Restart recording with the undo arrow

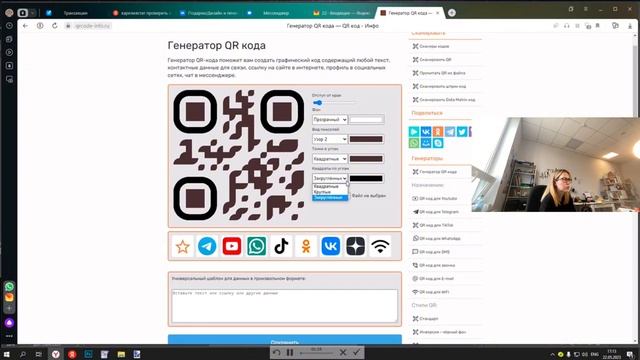click(x=277, y=352)
